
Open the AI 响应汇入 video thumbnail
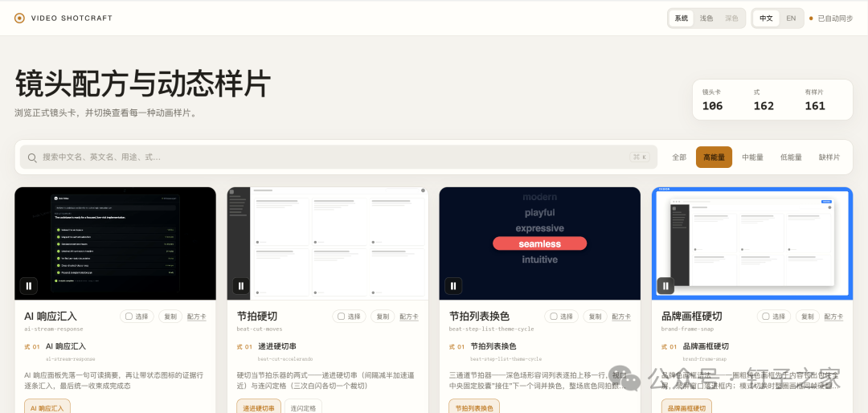tap(115, 243)
